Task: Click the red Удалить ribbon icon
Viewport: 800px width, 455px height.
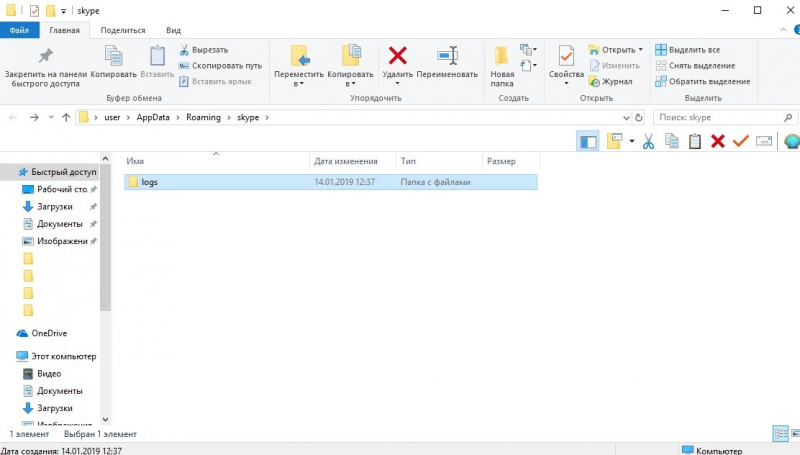Action: (397, 56)
